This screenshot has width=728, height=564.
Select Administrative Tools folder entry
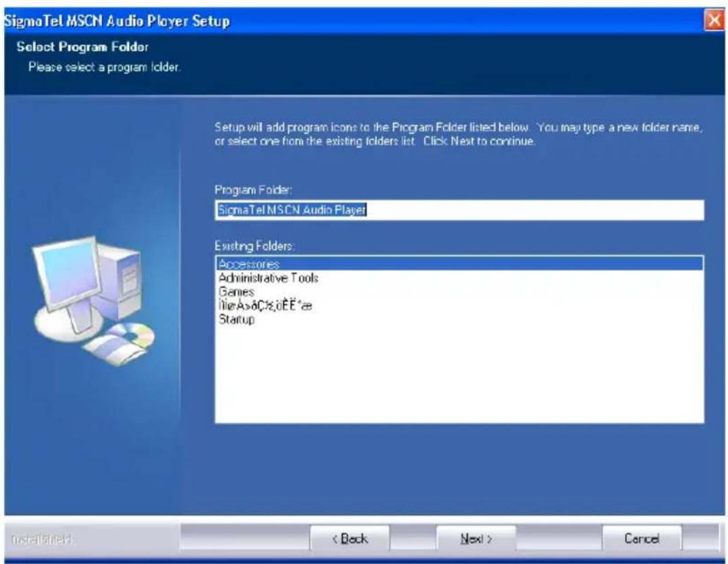[459, 278]
